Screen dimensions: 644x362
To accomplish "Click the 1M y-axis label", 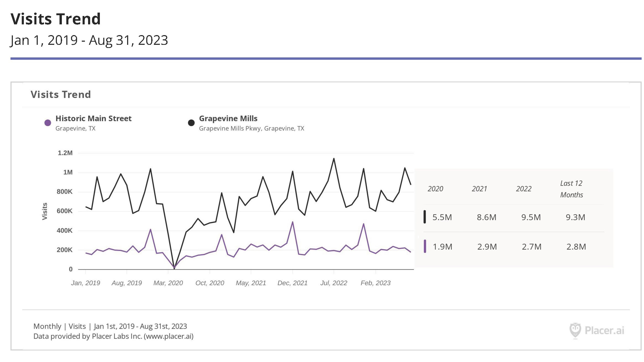I will point(68,172).
